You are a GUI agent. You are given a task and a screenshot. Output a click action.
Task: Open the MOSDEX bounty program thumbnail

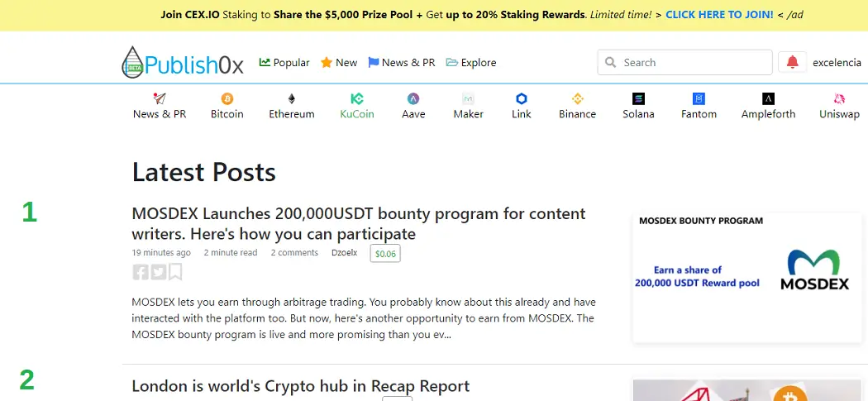(x=747, y=277)
